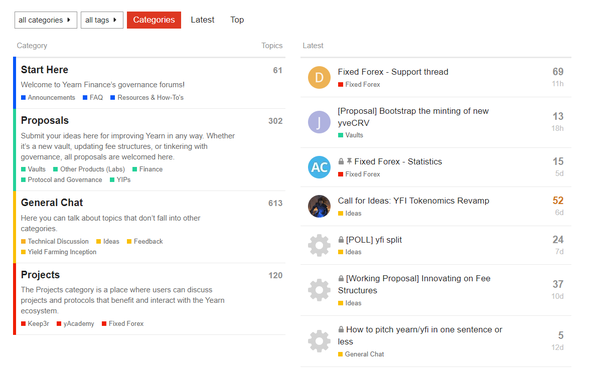Click the blue AC user avatar
This screenshot has height=370, width=600.
click(319, 167)
